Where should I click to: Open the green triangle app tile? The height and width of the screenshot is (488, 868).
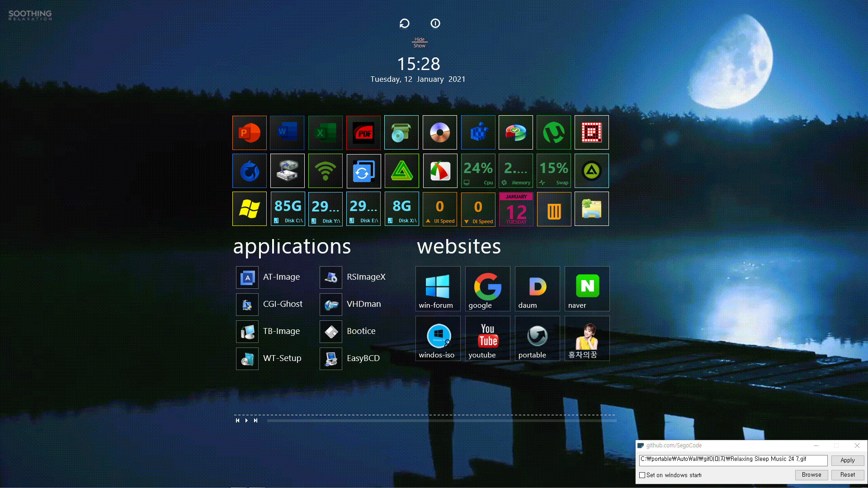(x=401, y=171)
